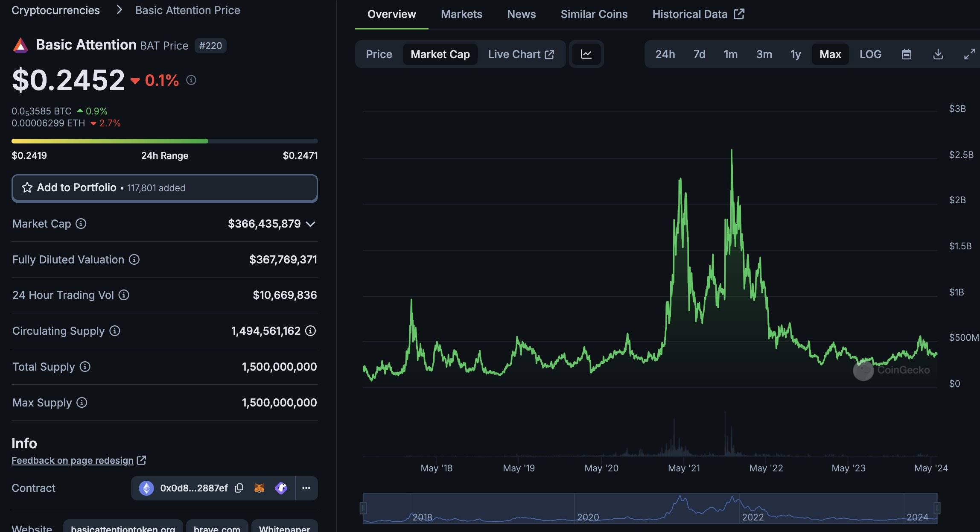Open more contract options ellipsis
The width and height of the screenshot is (980, 532).
point(306,488)
